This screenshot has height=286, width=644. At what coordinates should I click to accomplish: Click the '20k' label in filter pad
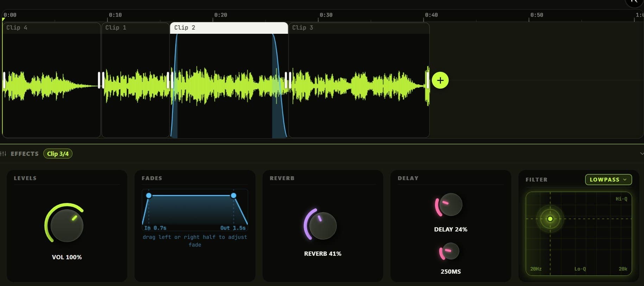click(x=623, y=269)
